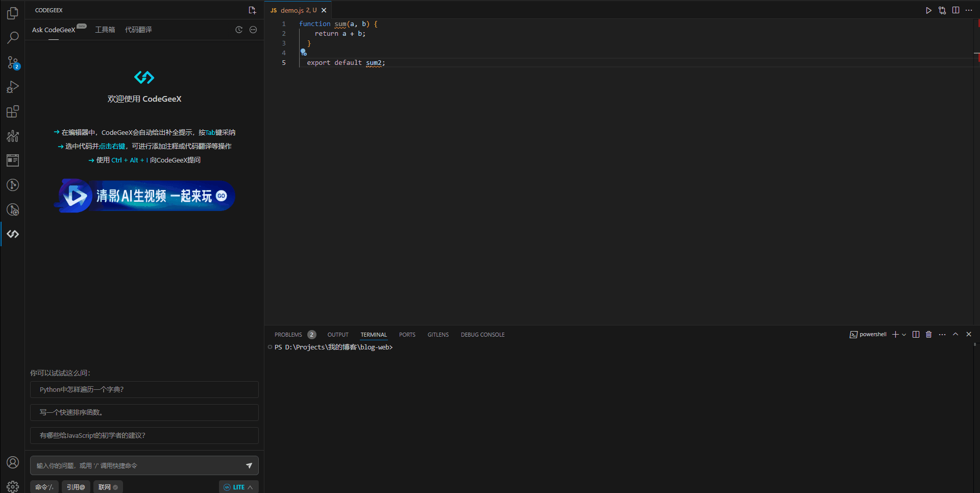This screenshot has width=980, height=493.
Task: Open Source Control view with badge 2
Action: pyautogui.click(x=13, y=62)
